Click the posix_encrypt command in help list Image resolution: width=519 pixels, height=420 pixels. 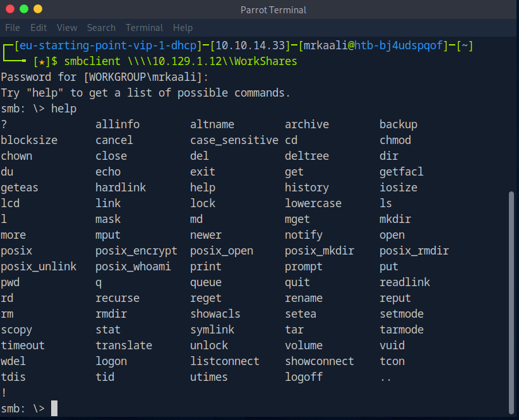point(136,251)
